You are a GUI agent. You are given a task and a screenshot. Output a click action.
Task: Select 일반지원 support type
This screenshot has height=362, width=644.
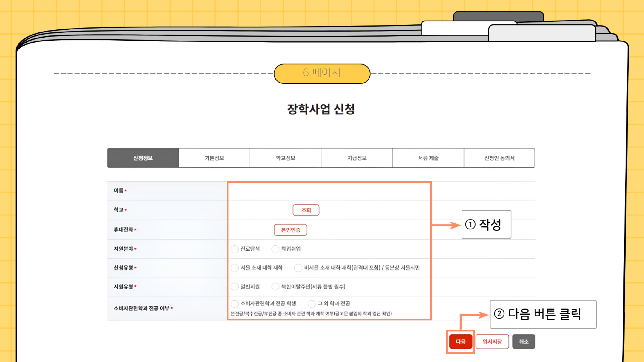235,287
